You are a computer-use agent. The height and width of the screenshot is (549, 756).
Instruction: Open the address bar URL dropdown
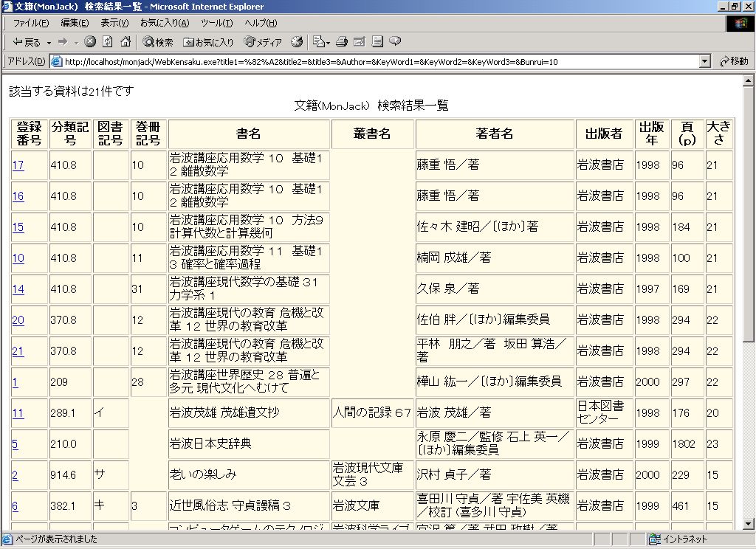click(704, 62)
